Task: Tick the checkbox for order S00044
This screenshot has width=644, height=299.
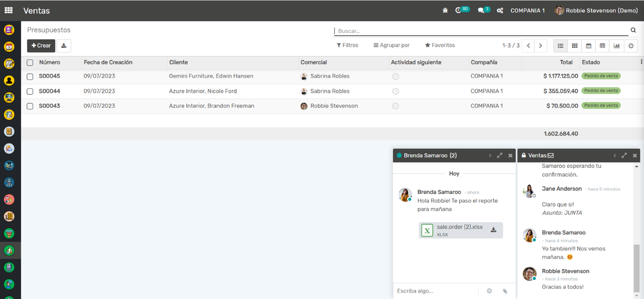Action: (30, 92)
